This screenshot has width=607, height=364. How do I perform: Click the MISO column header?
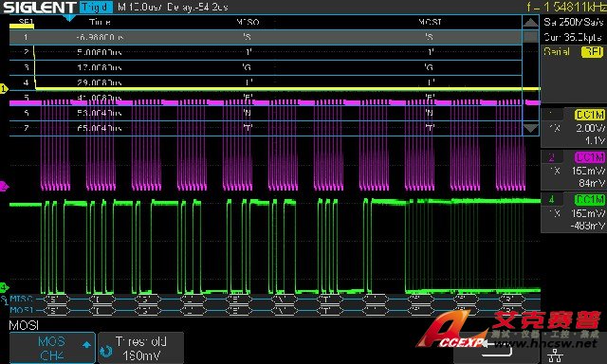(248, 22)
